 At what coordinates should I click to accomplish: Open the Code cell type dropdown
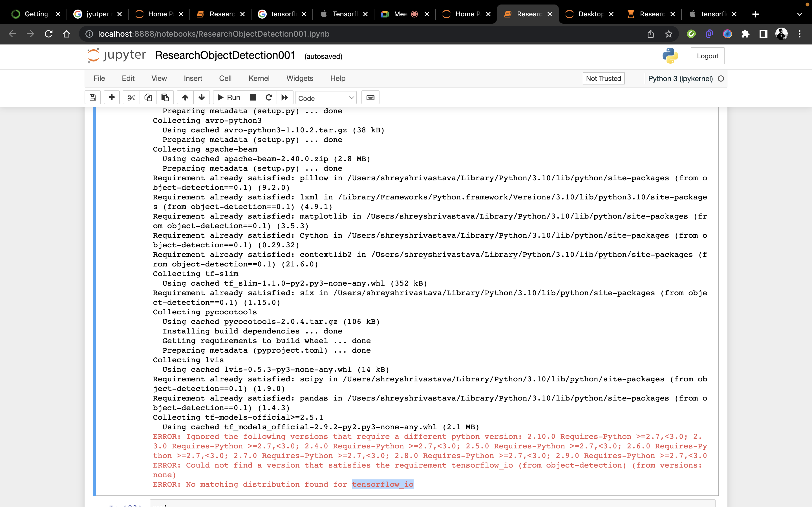point(326,98)
